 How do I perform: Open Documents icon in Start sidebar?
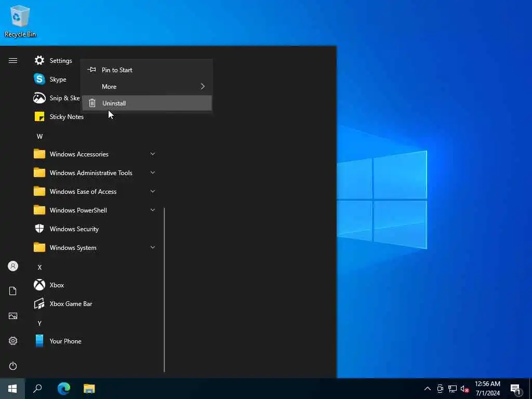click(x=13, y=291)
